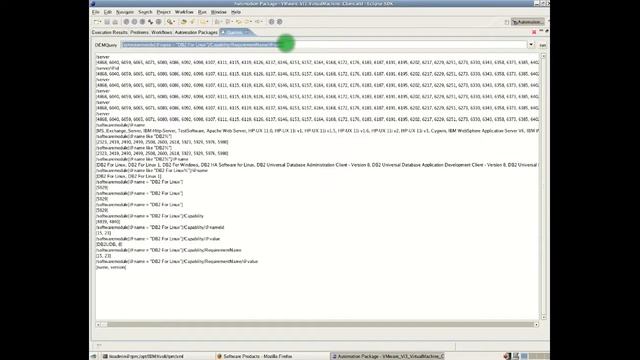This screenshot has width=640, height=360.
Task: Click the Print toolbar icon
Action: (x=115, y=22)
